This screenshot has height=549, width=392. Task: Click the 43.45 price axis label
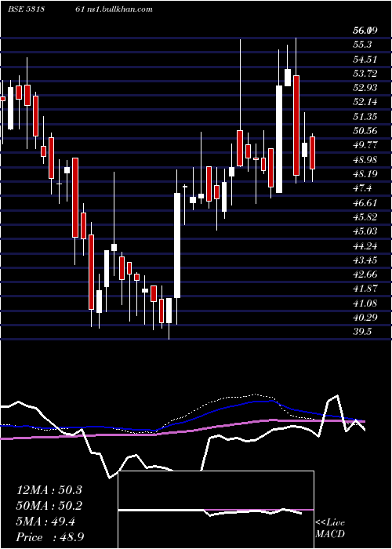pyautogui.click(x=365, y=260)
